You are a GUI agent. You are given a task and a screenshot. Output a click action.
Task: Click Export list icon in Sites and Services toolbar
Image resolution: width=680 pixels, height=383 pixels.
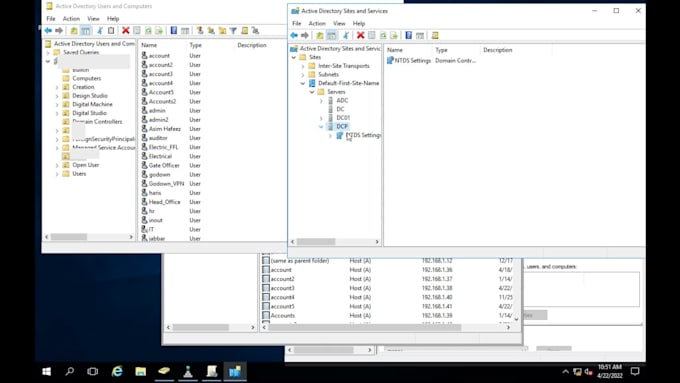(x=394, y=35)
